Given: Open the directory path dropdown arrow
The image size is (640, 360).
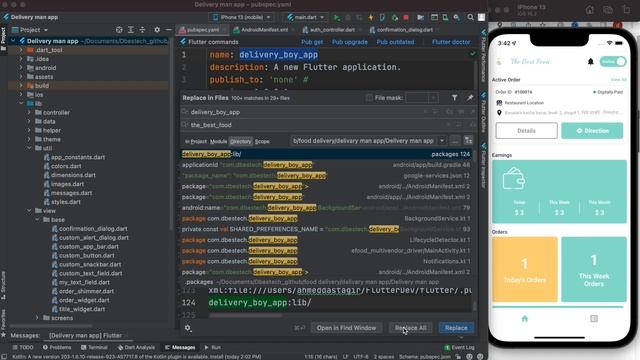Looking at the screenshot, I should click(442, 141).
